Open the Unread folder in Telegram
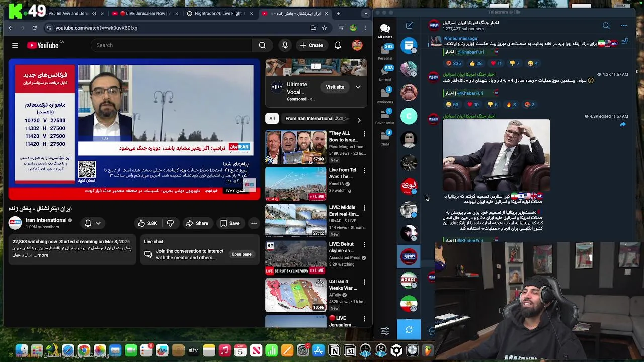 [385, 73]
